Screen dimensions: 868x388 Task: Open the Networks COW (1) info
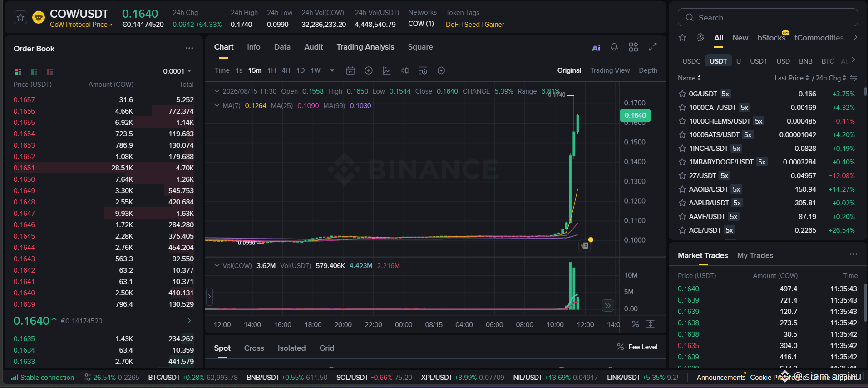pos(421,24)
